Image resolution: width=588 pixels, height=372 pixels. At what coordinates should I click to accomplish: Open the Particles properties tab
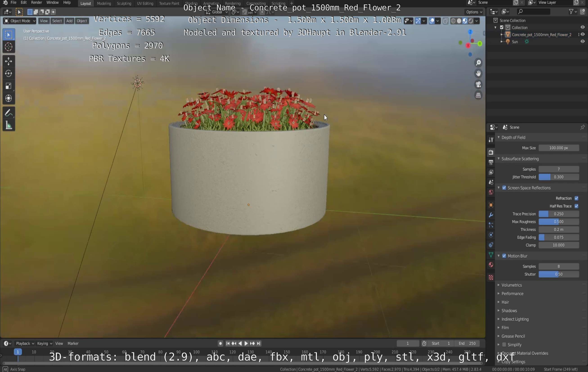pyautogui.click(x=491, y=225)
